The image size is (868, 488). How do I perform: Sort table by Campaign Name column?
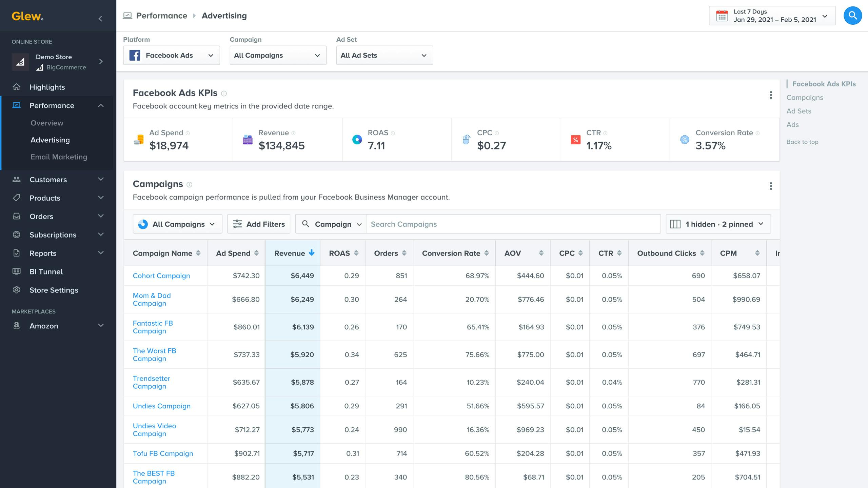click(198, 253)
